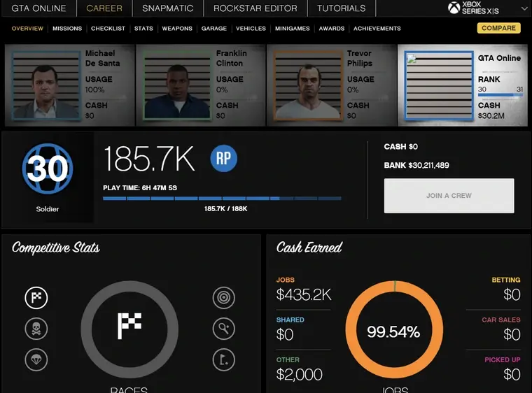532x393 pixels.
Task: Click the blue RP badge icon
Action: click(223, 158)
